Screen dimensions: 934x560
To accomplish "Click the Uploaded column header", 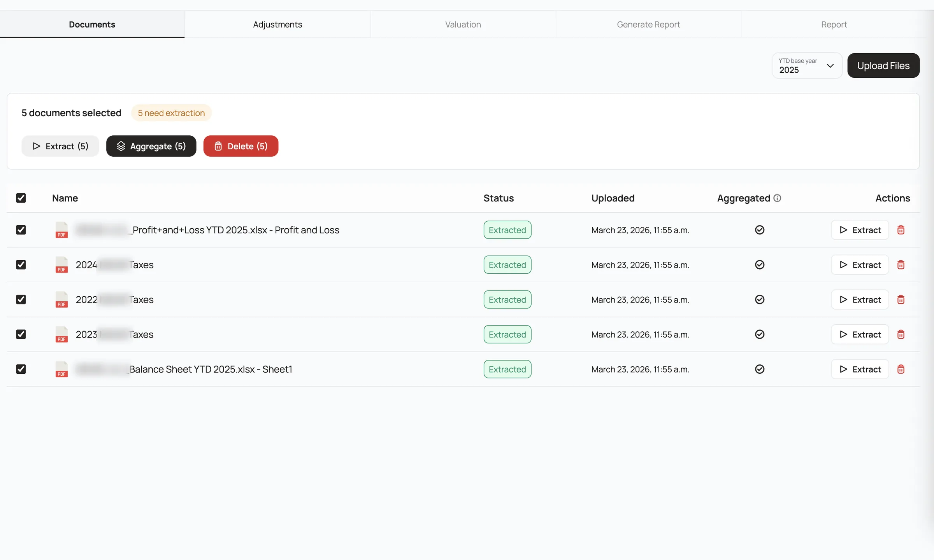I will (613, 198).
